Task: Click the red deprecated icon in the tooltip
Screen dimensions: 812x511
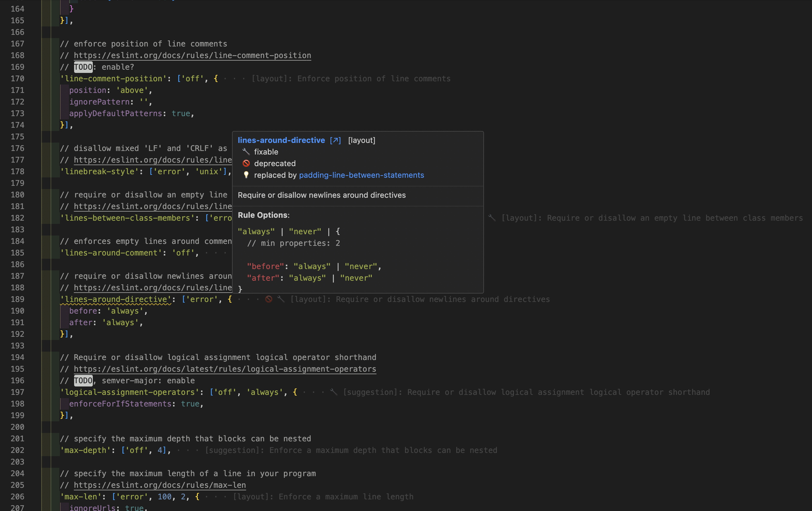Action: pyautogui.click(x=246, y=163)
